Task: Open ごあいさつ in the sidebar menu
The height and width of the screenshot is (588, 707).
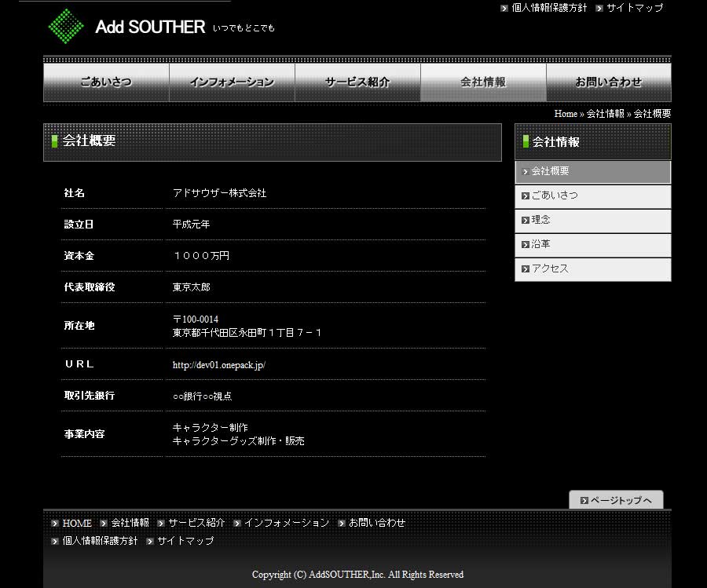Action: tap(592, 196)
